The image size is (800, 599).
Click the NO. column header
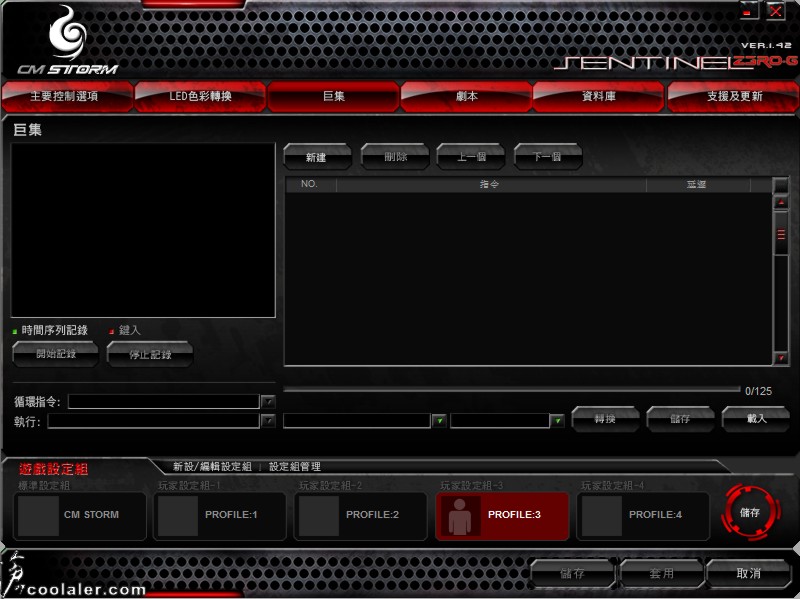tap(310, 184)
